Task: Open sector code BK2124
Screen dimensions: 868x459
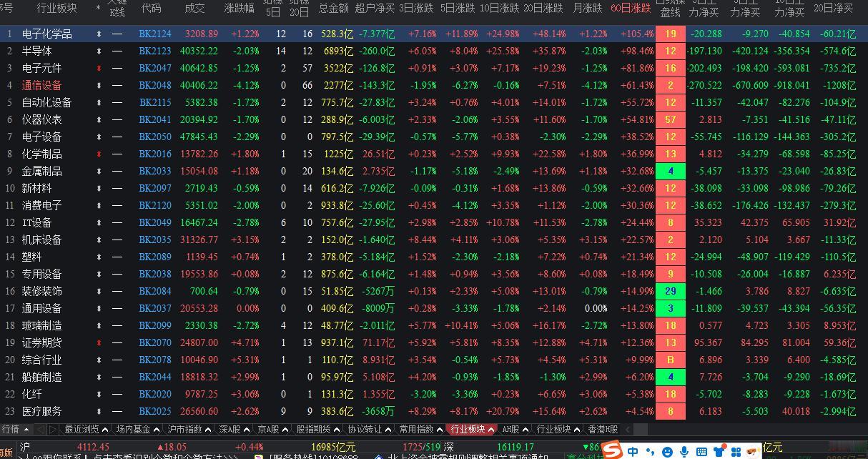Action: pyautogui.click(x=155, y=34)
